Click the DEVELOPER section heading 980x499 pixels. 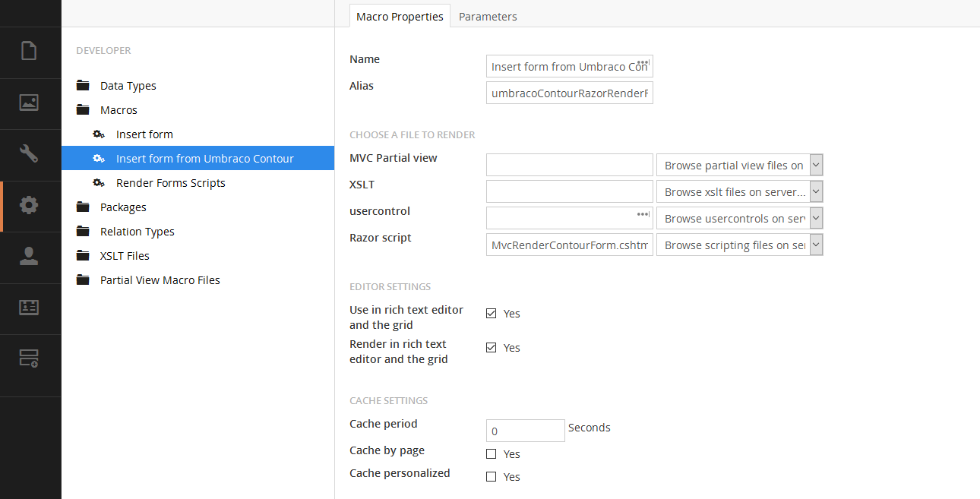tap(103, 51)
